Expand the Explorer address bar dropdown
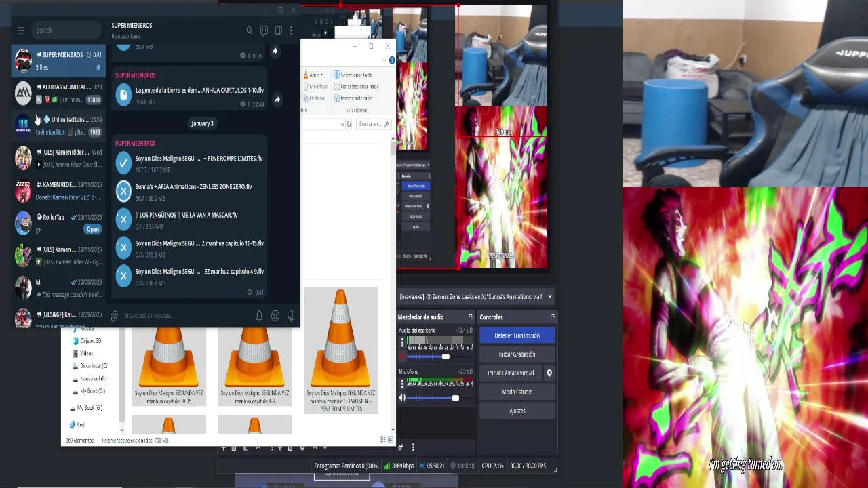This screenshot has height=488, width=868. [x=342, y=124]
